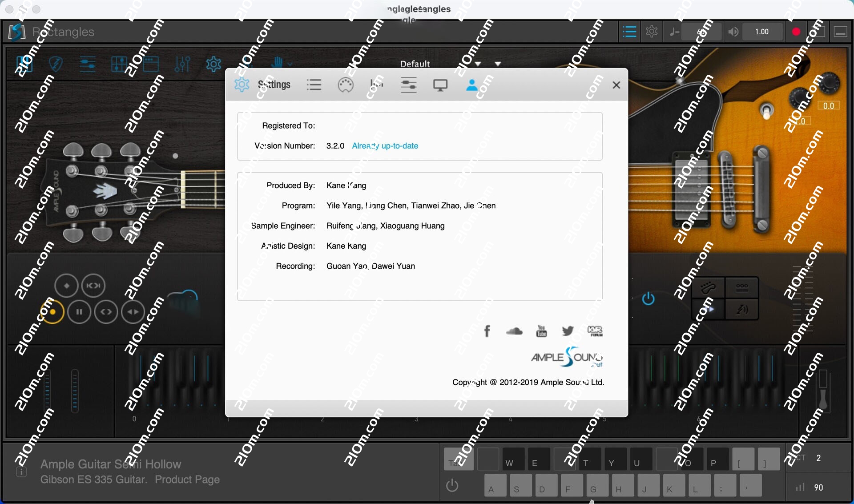Viewport: 854px width, 504px height.
Task: Click the pause button in left controls
Action: (x=79, y=312)
